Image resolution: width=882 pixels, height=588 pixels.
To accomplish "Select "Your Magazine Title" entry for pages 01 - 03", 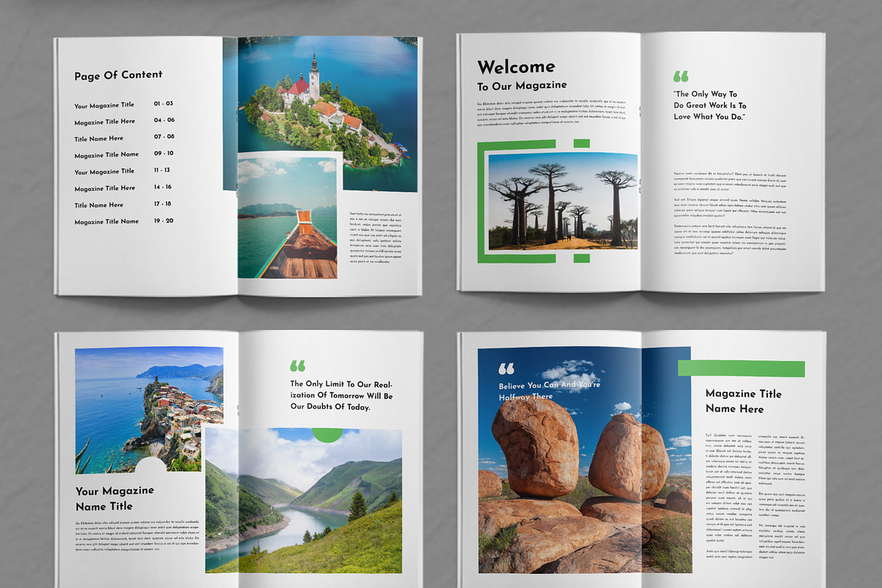I will pos(104,105).
